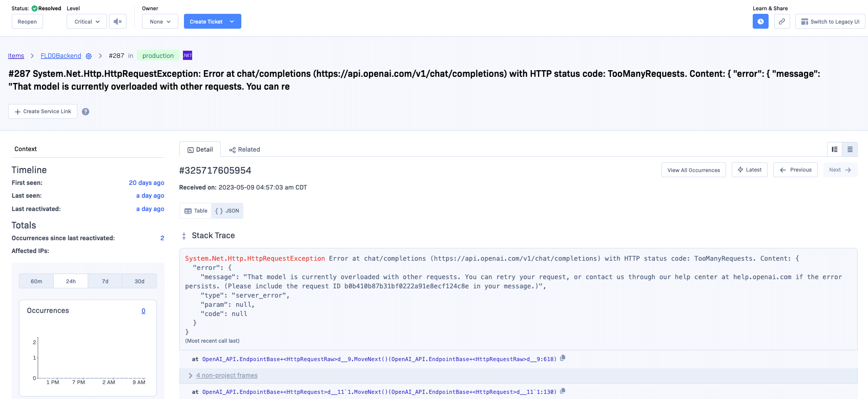Click the mute notifications speaker icon
Image resolution: width=868 pixels, height=399 pixels.
117,22
